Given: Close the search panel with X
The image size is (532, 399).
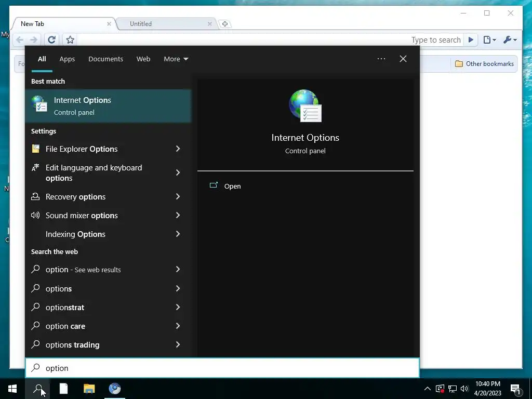Looking at the screenshot, I should (x=403, y=59).
